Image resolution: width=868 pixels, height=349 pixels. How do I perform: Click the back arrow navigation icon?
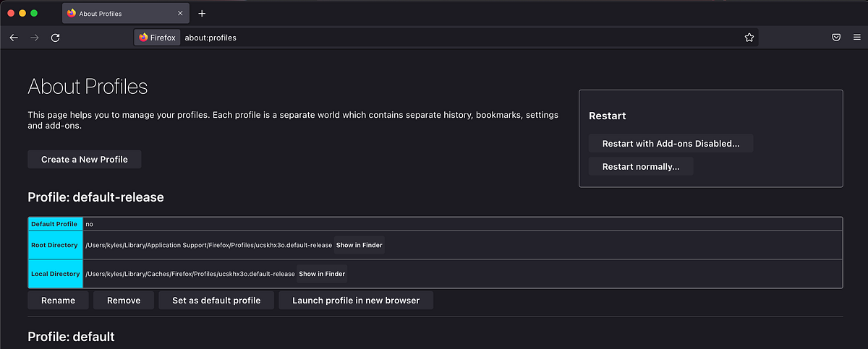point(14,38)
